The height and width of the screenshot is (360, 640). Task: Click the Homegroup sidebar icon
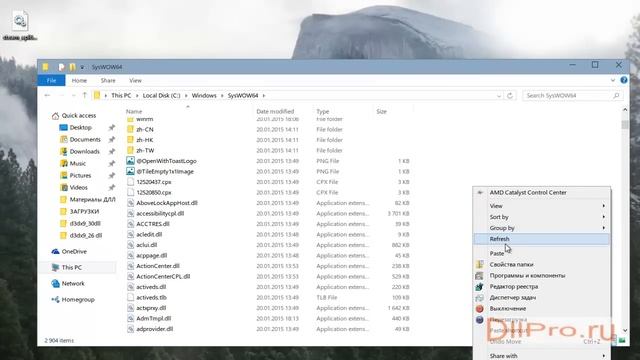[56, 300]
